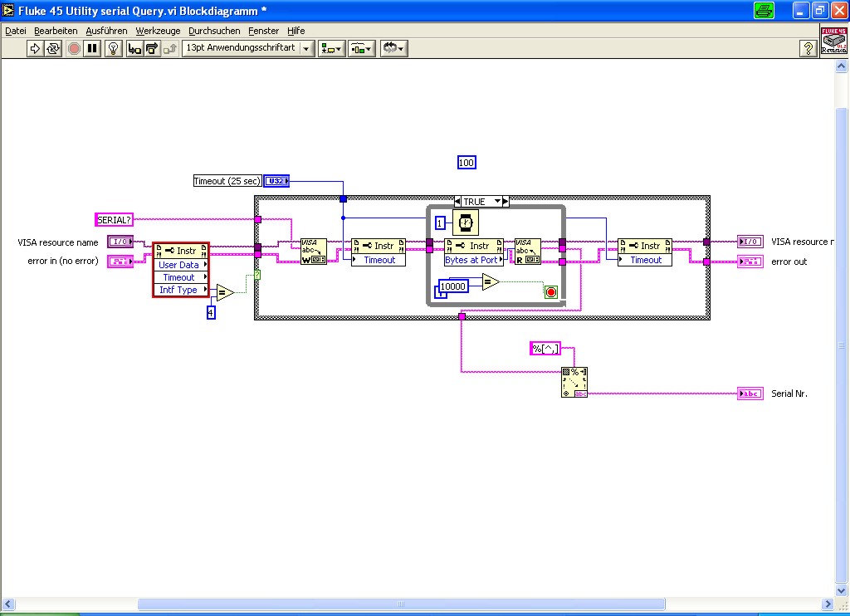Open the Werkzeuge menu
Image resolution: width=850 pixels, height=616 pixels.
coord(158,31)
